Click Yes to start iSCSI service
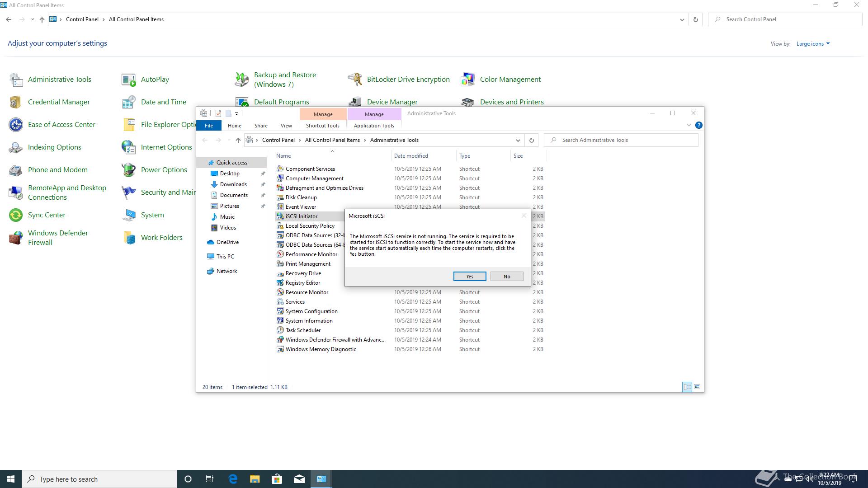The width and height of the screenshot is (868, 488). point(469,277)
